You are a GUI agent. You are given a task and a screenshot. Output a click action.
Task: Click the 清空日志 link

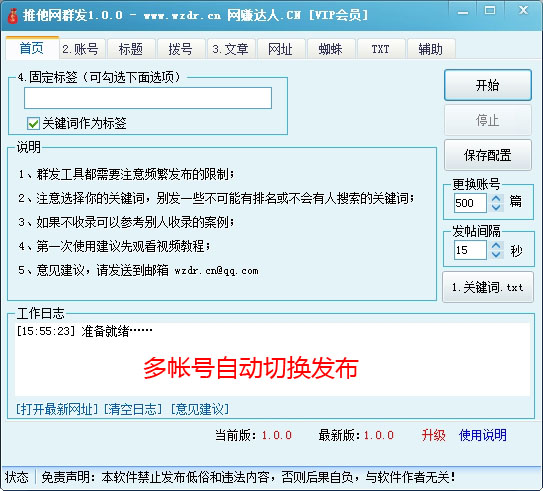pyautogui.click(x=133, y=409)
